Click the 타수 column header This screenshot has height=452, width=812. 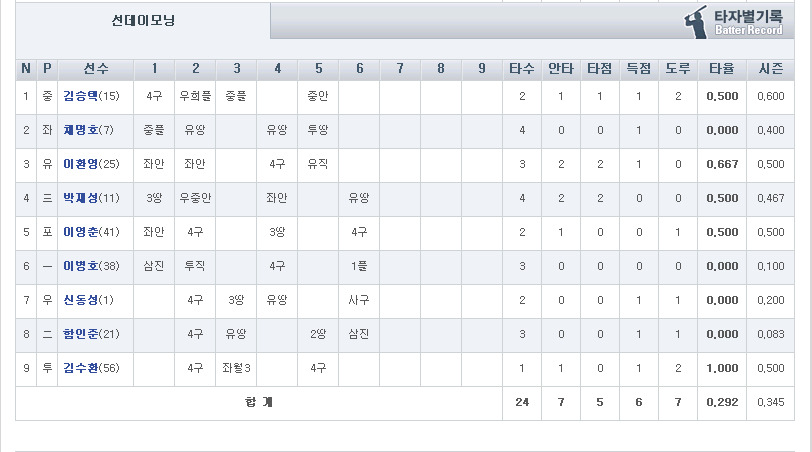522,69
